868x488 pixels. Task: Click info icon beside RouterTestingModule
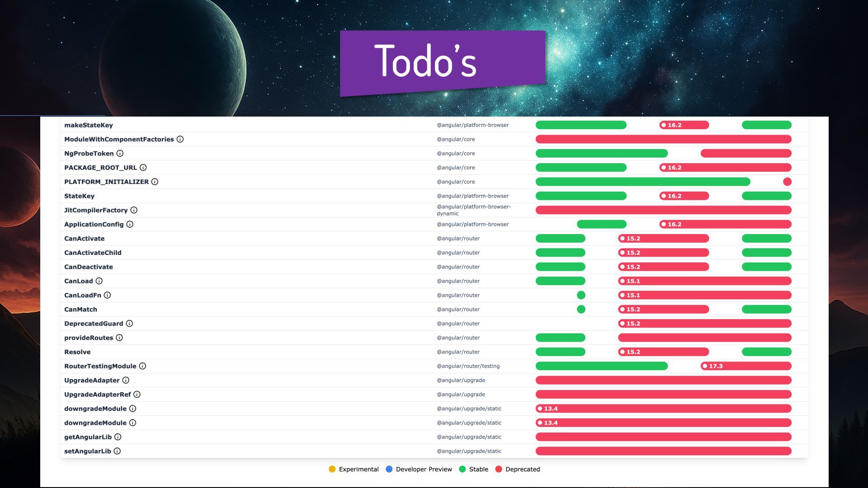coord(142,366)
